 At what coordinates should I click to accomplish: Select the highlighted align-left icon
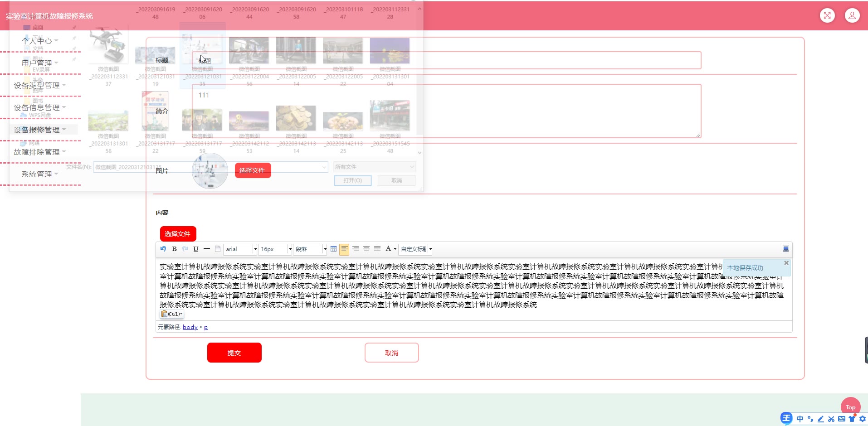coord(345,249)
